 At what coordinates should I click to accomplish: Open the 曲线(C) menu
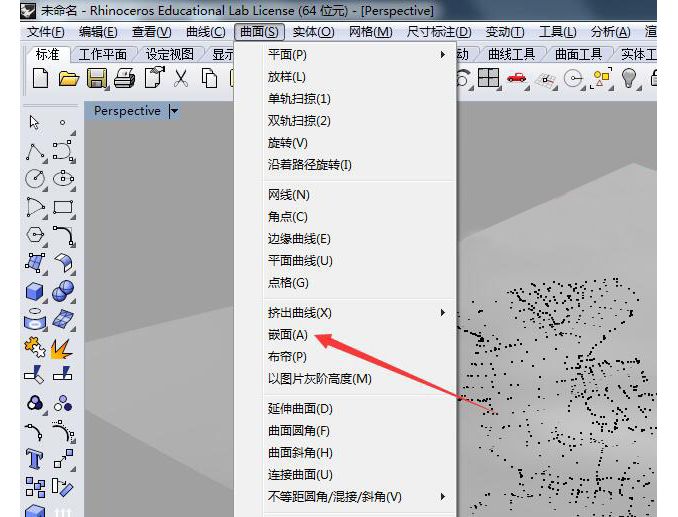pyautogui.click(x=205, y=32)
